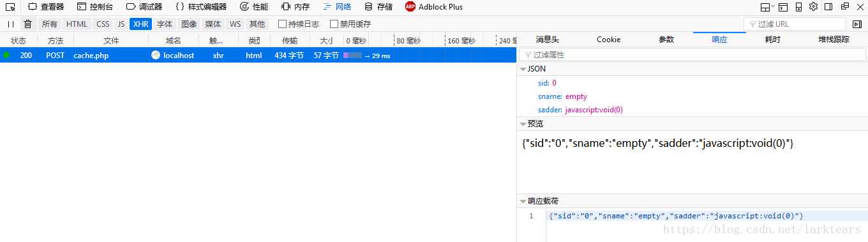Filter requests by JS
This screenshot has width=868, height=242.
pyautogui.click(x=121, y=24)
